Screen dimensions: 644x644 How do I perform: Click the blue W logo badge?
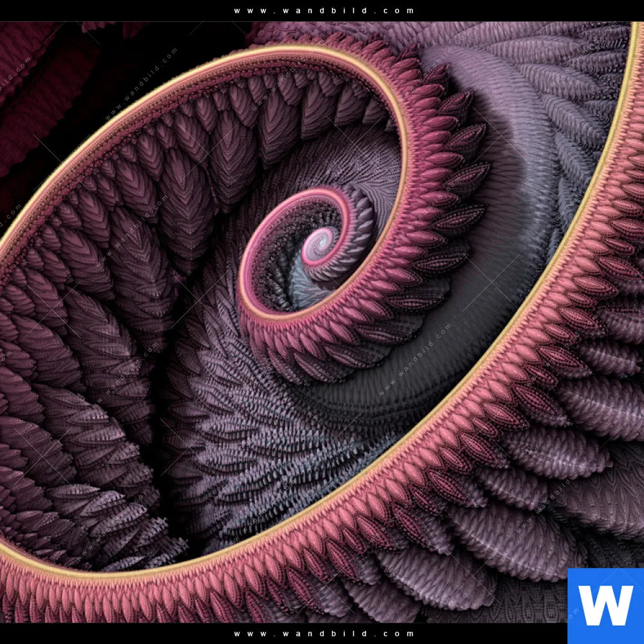coord(605,605)
